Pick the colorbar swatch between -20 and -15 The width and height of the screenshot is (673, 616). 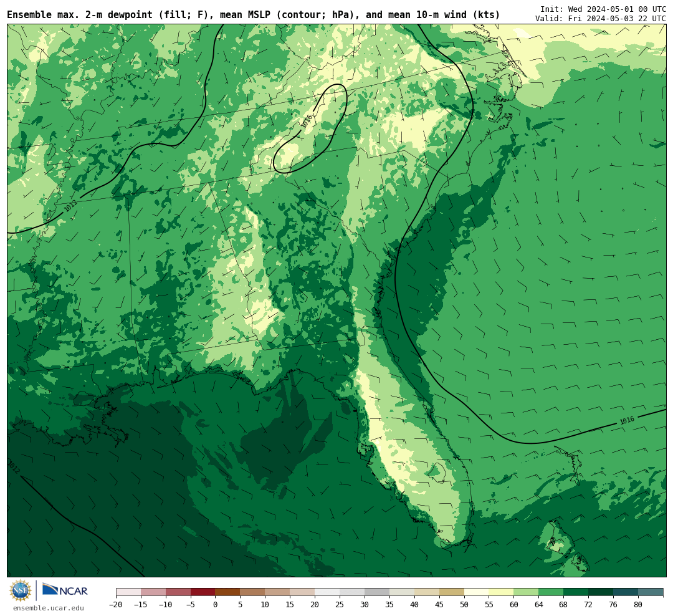(128, 592)
